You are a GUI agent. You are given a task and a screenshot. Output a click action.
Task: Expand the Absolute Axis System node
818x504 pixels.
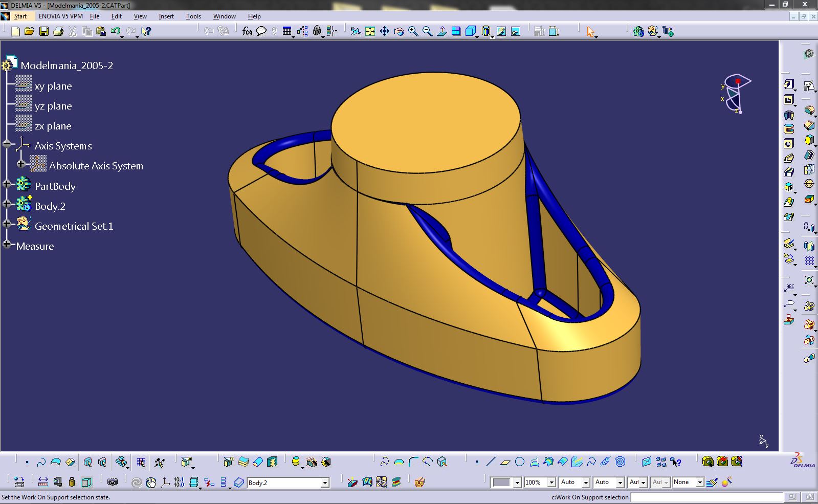pyautogui.click(x=21, y=164)
